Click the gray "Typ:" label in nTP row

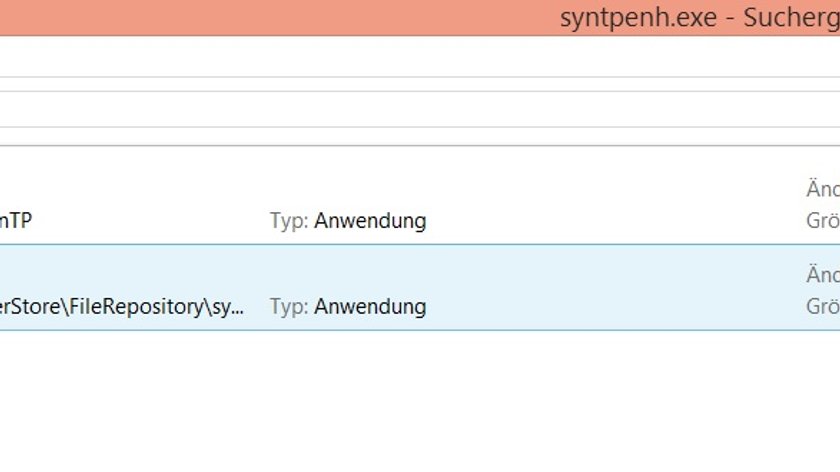tap(289, 221)
